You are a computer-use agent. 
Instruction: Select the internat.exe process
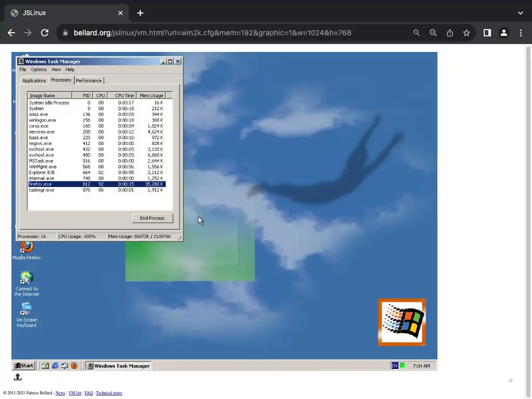[x=97, y=178]
